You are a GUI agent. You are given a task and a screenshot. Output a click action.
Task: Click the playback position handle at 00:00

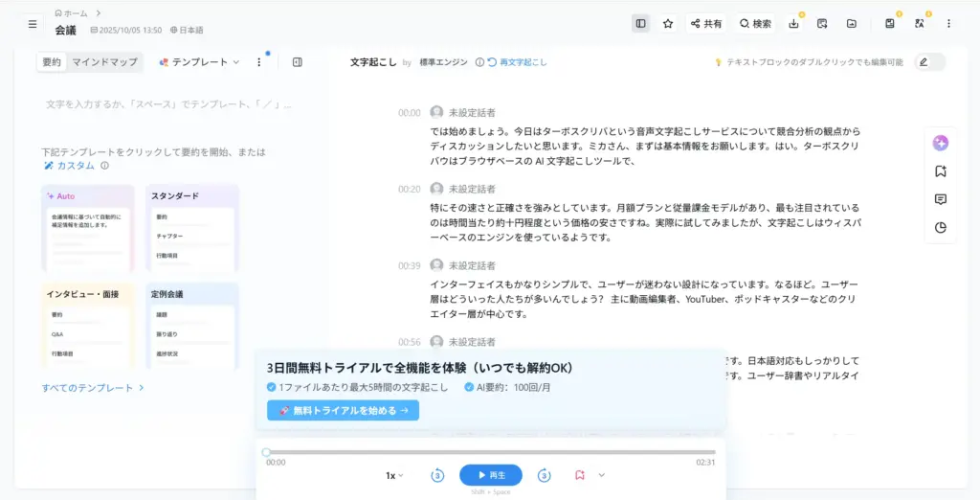pos(267,452)
